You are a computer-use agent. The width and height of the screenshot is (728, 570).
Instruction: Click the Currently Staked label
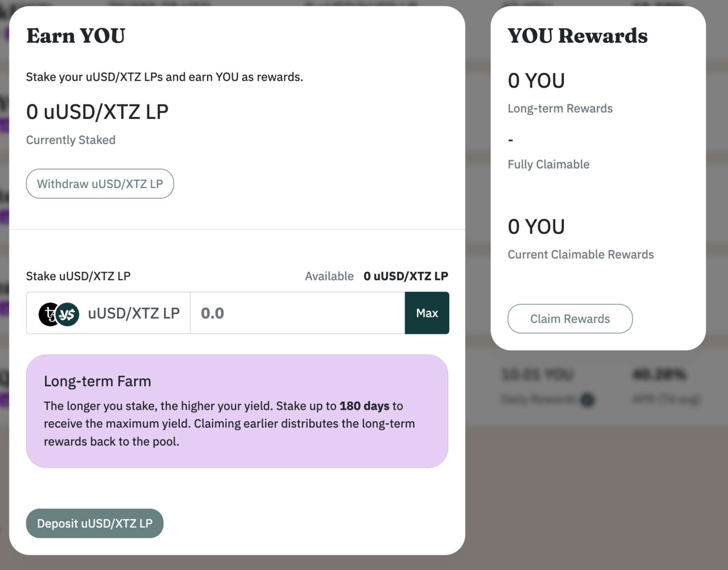coord(71,140)
